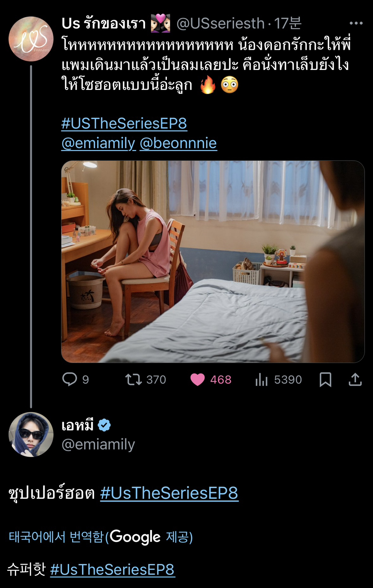Viewport: 373px width, 588px height.
Task: Tap the retweet arrows icon
Action: coord(133,380)
